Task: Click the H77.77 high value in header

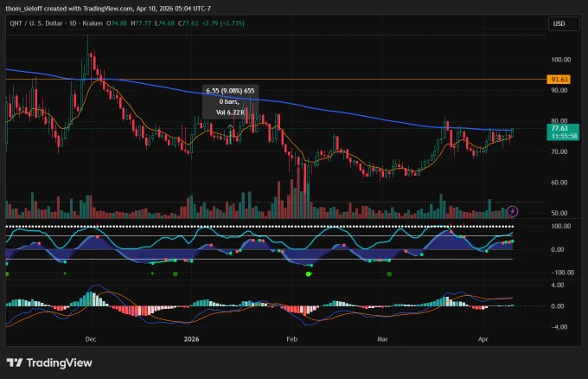Action: (x=141, y=23)
